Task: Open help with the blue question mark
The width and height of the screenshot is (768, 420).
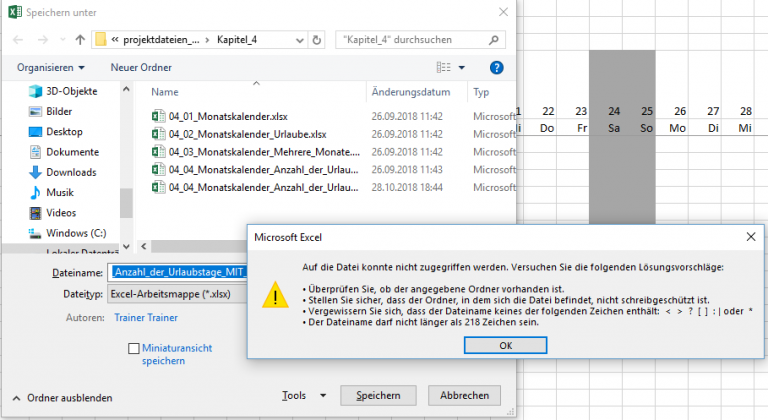Action: point(496,68)
